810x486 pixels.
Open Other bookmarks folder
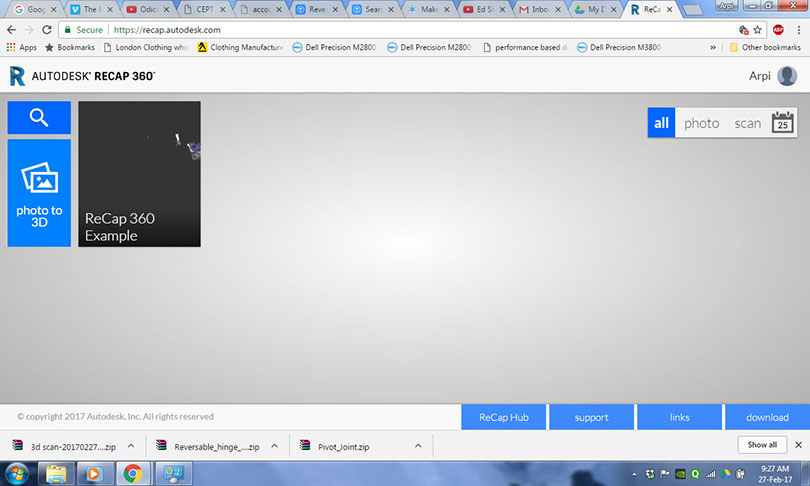click(765, 48)
